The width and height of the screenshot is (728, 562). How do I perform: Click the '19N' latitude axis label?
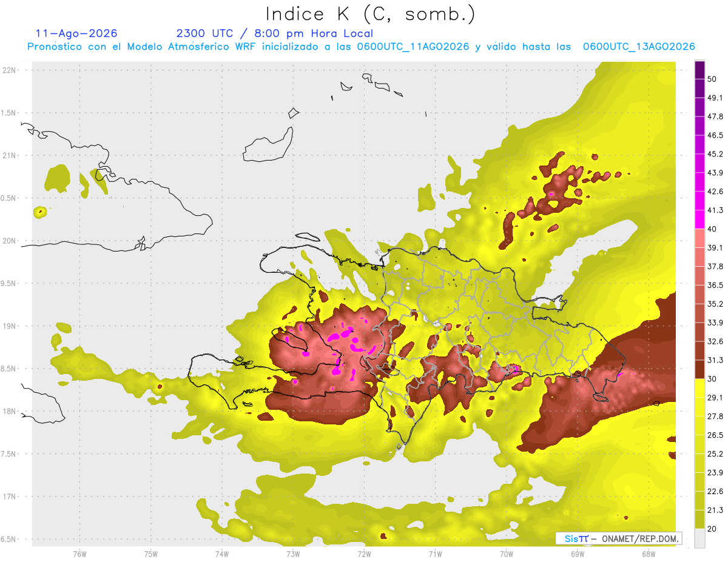tap(10, 326)
